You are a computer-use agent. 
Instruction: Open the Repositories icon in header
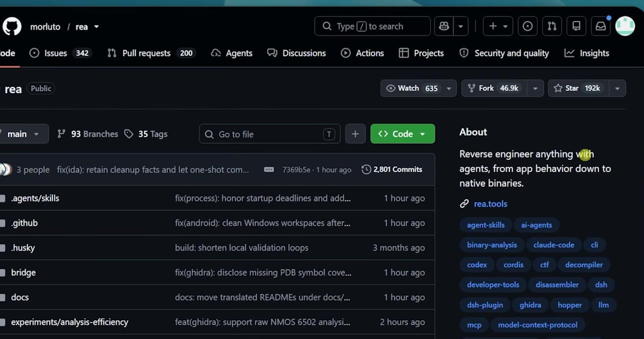(576, 27)
